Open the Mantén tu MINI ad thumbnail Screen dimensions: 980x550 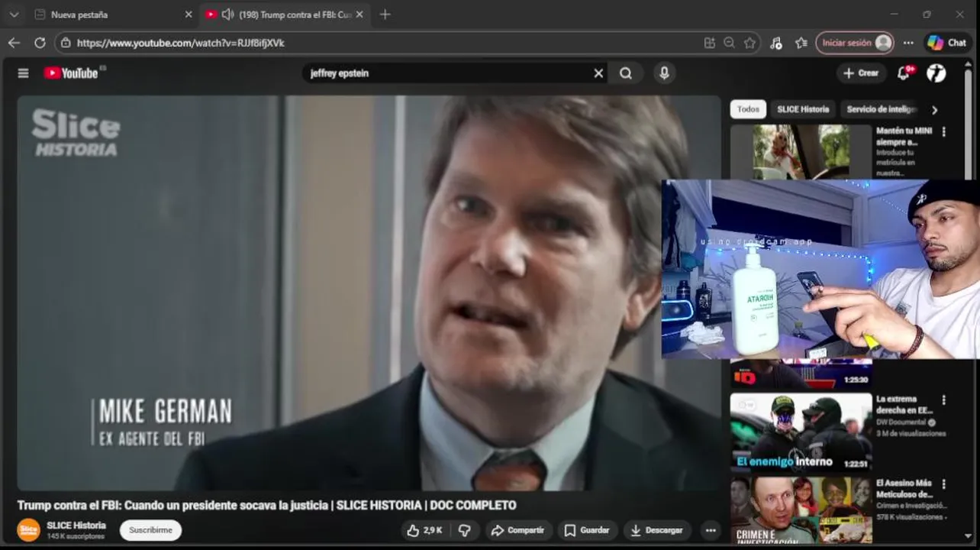(x=801, y=151)
